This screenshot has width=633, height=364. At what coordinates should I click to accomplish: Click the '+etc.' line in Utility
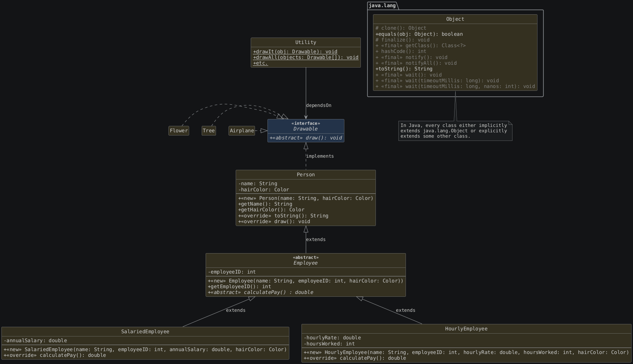(260, 63)
